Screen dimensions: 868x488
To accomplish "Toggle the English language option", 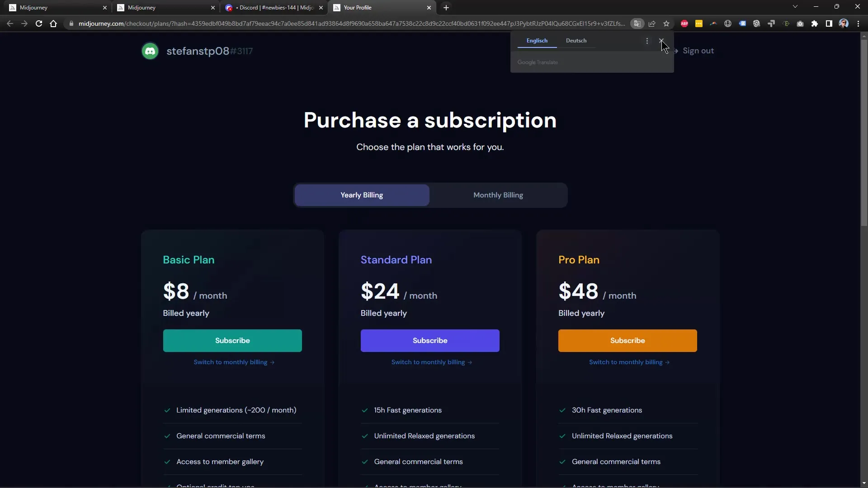I will click(x=536, y=40).
